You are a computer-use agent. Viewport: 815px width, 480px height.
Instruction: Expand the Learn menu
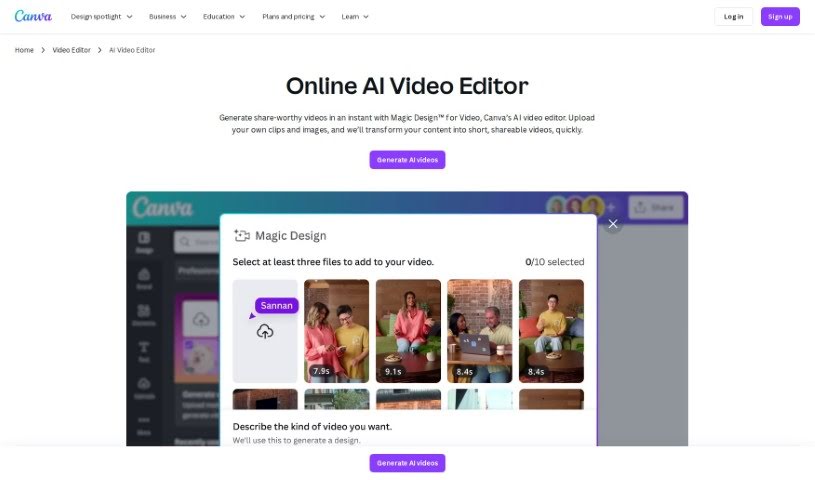355,17
